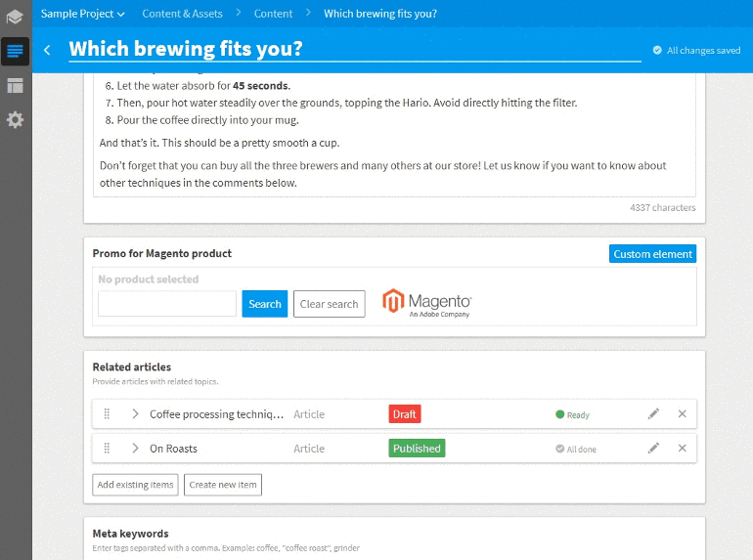The width and height of the screenshot is (753, 560).
Task: Click Create new item button
Action: 223,485
